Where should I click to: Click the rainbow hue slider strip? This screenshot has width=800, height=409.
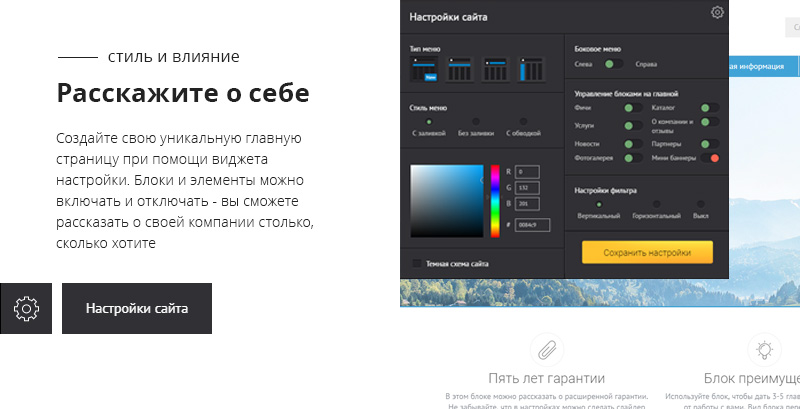point(495,201)
